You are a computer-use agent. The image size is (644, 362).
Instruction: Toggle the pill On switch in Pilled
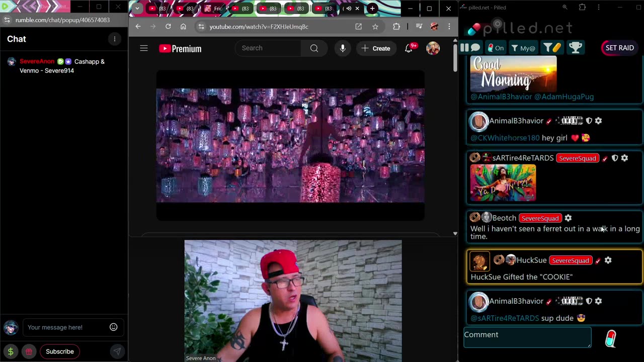(495, 48)
